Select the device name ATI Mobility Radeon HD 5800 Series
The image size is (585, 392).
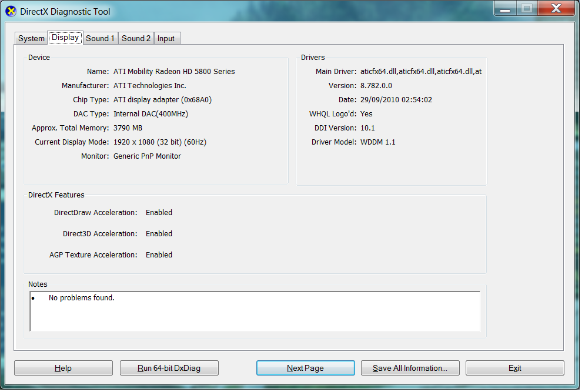point(174,72)
